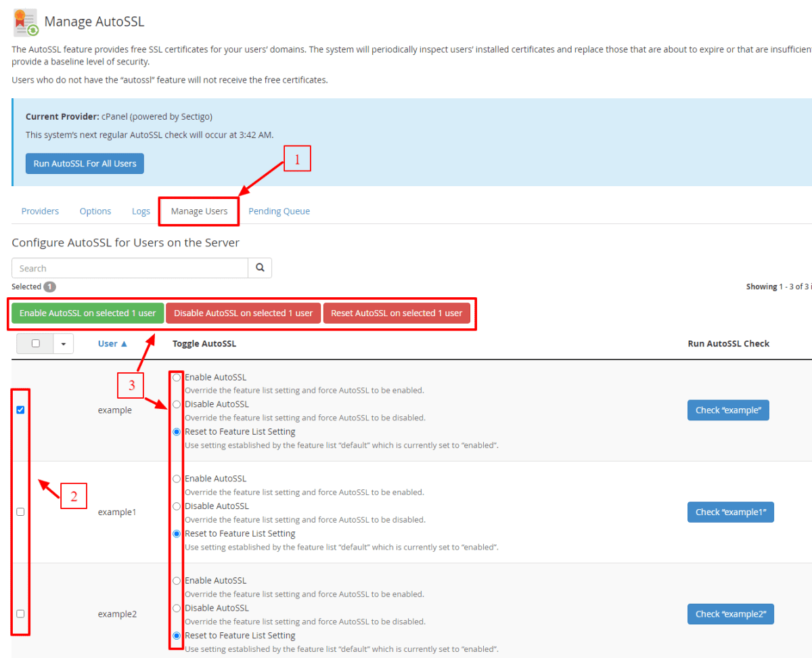Click the Manage AutoSSL certificate icon
This screenshot has height=658, width=812.
point(26,22)
